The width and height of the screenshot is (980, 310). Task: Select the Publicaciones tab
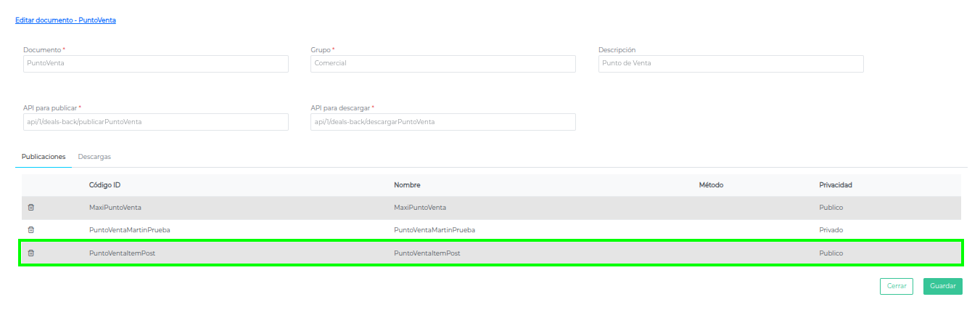(x=44, y=157)
